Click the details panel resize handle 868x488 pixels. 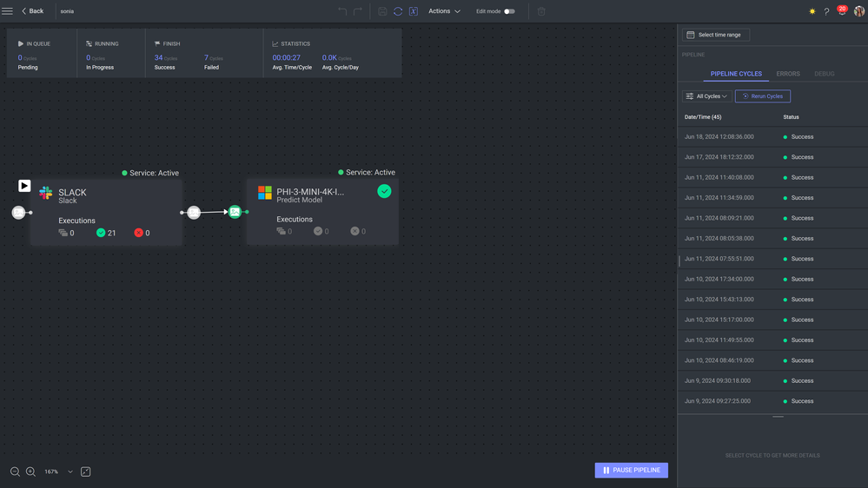[x=778, y=417]
